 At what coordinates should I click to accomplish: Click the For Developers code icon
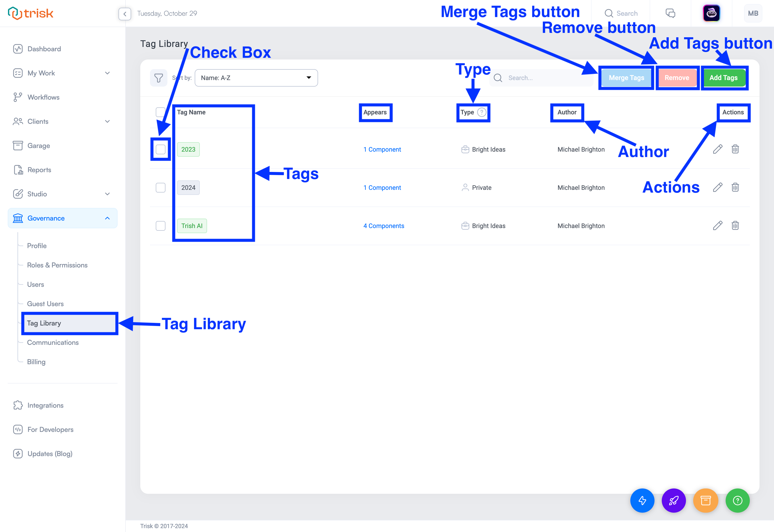pyautogui.click(x=18, y=430)
